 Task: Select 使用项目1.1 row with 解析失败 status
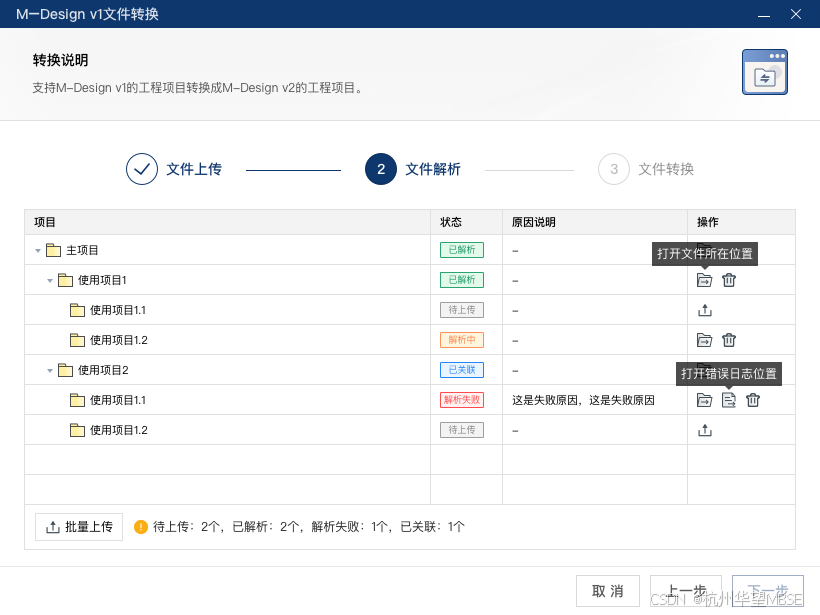pyautogui.click(x=118, y=400)
